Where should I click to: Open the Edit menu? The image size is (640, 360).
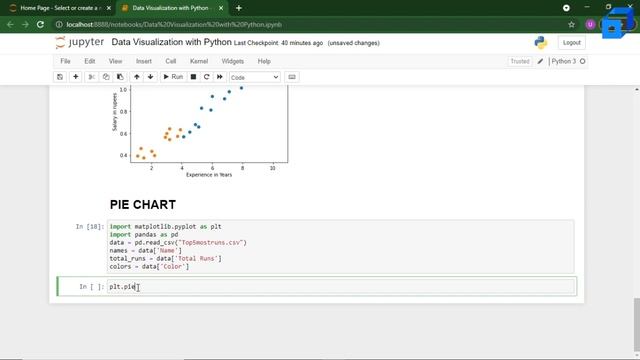[x=89, y=61]
